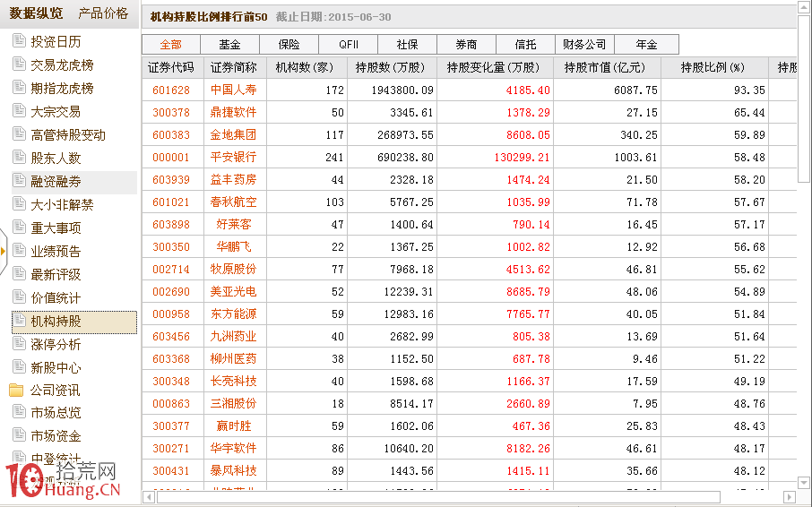Click the document icon beside 价值统计
This screenshot has width=812, height=507.
pyautogui.click(x=19, y=296)
